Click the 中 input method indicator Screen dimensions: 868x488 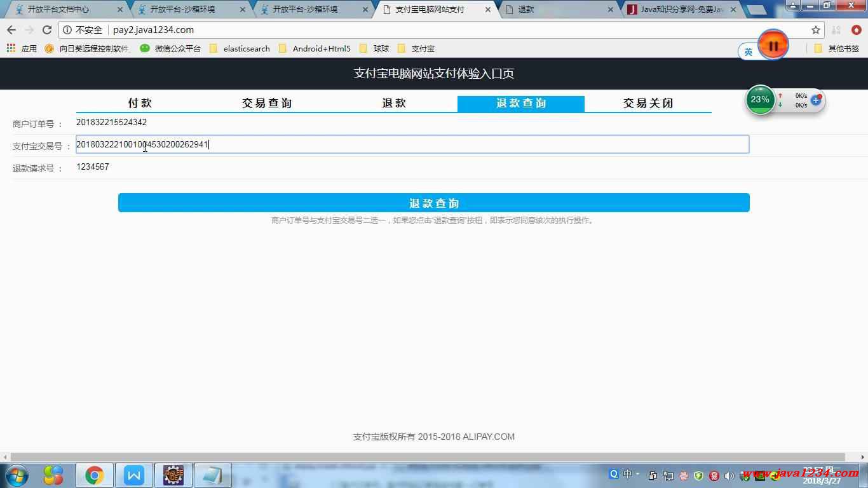coord(628,474)
